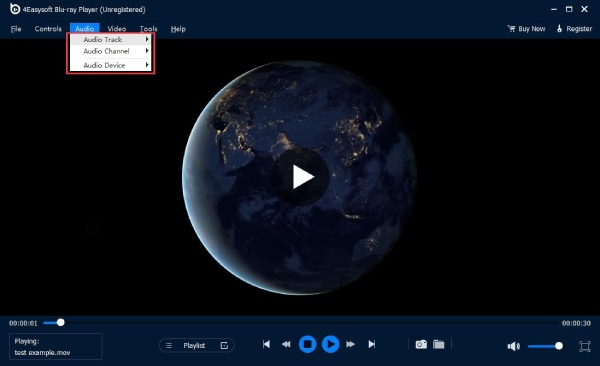Adjust the volume slider
The image size is (600, 366).
point(545,346)
